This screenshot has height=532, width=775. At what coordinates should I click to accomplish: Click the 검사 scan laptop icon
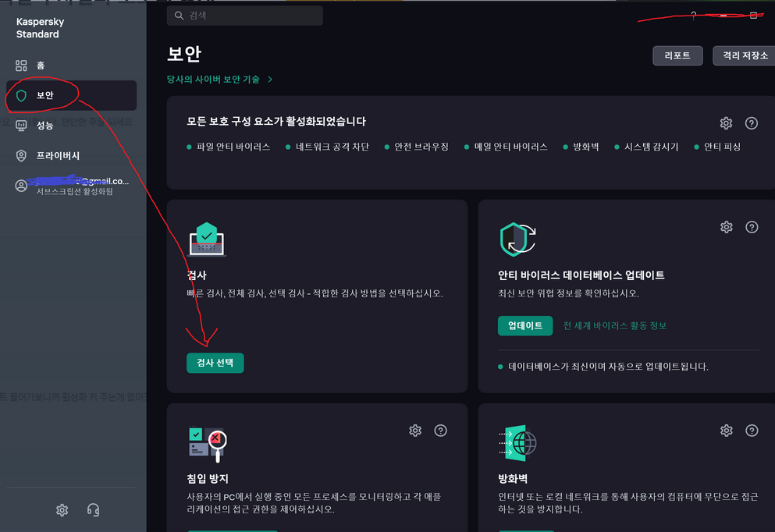207,239
